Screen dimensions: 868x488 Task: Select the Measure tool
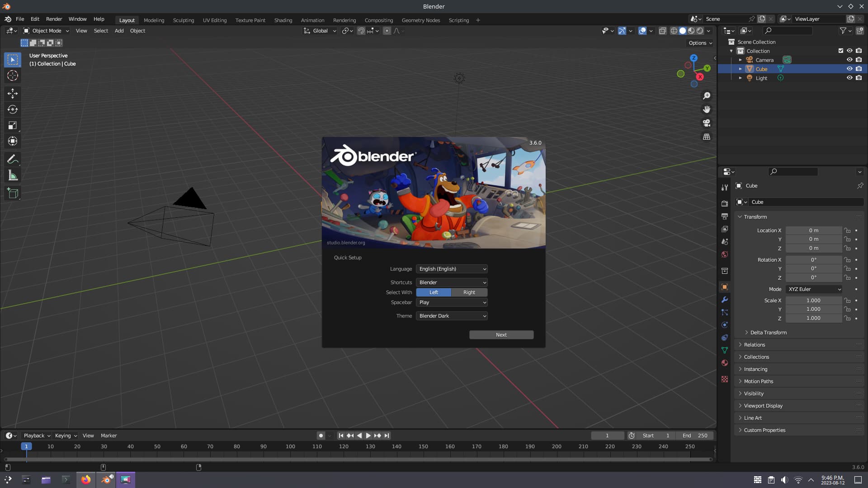13,175
